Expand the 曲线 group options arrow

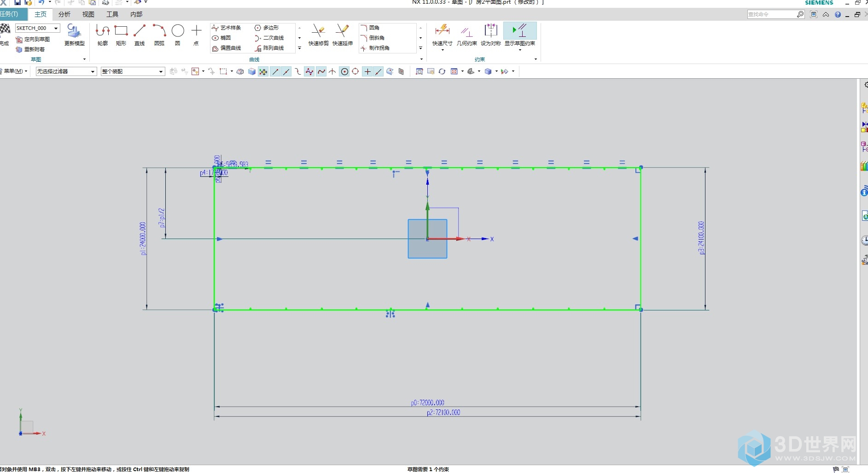[x=421, y=59]
